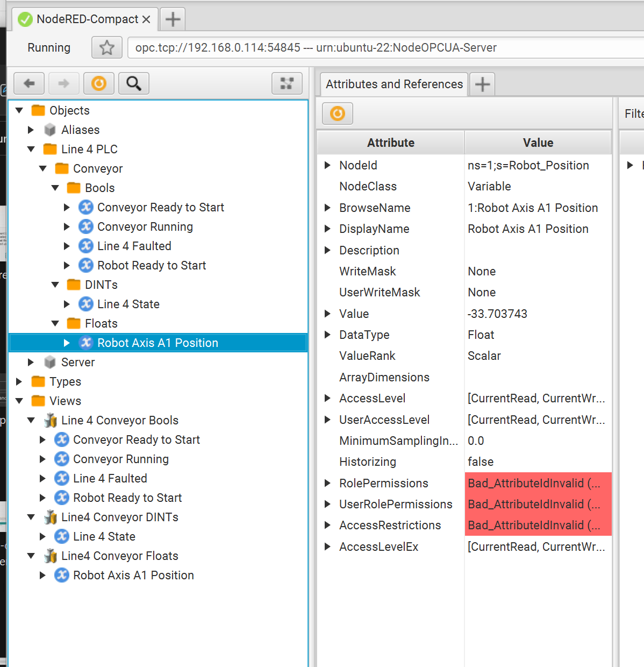This screenshot has width=644, height=667.
Task: Click the forward navigation arrow button
Action: (63, 83)
